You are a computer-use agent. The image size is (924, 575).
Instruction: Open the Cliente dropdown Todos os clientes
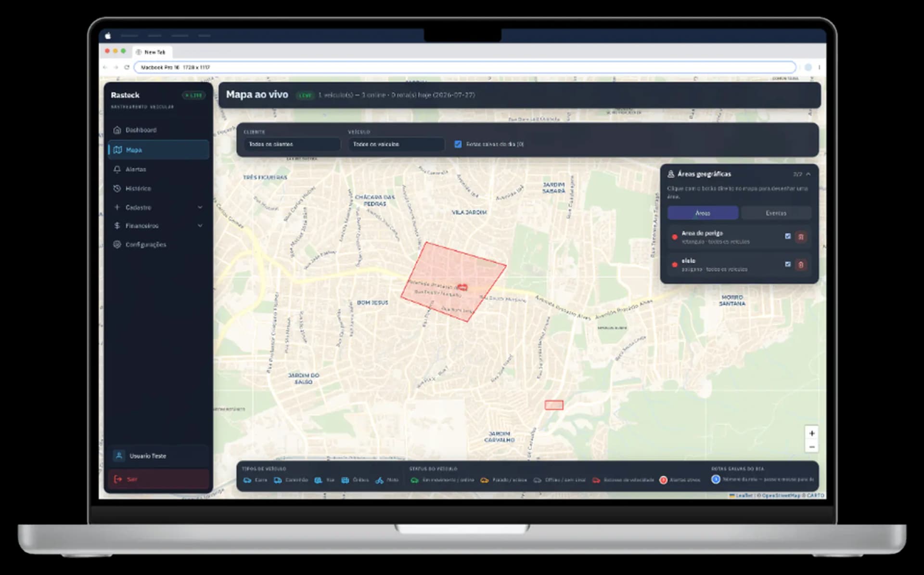point(292,144)
